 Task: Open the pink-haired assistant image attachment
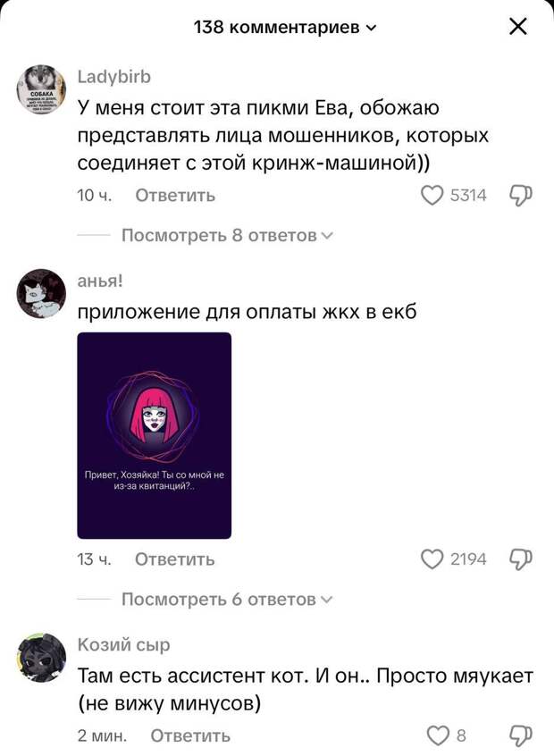[155, 435]
